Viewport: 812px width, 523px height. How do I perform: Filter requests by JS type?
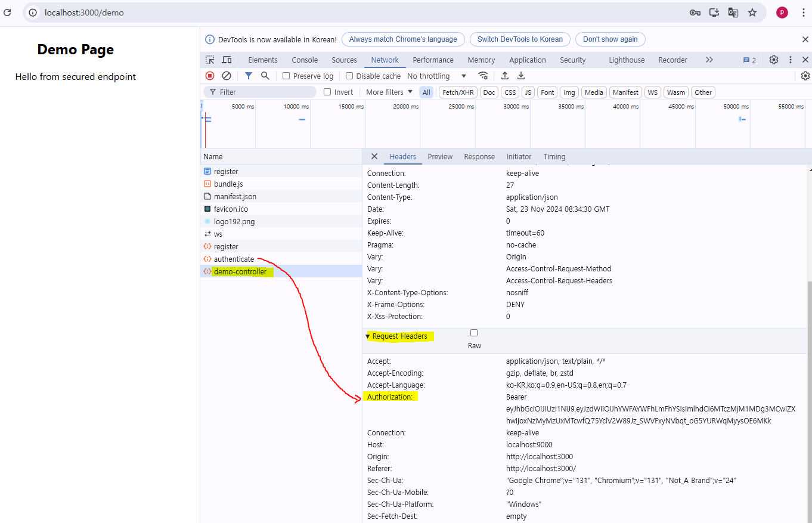tap(528, 92)
